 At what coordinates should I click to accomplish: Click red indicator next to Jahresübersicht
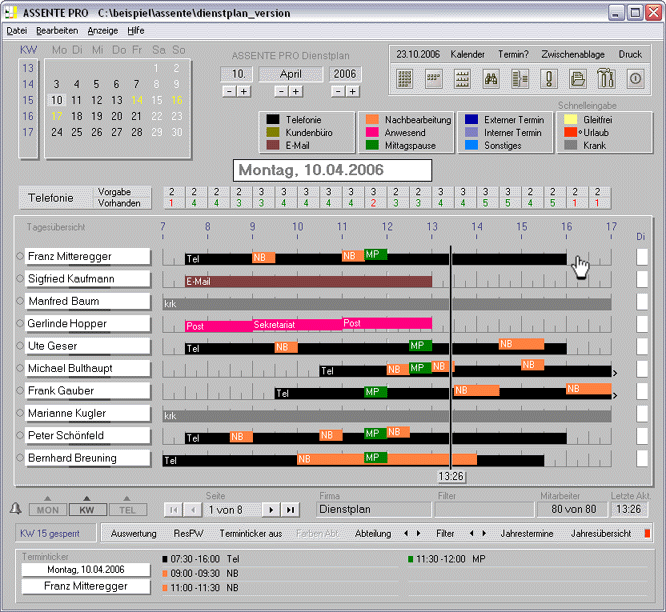pyautogui.click(x=647, y=533)
